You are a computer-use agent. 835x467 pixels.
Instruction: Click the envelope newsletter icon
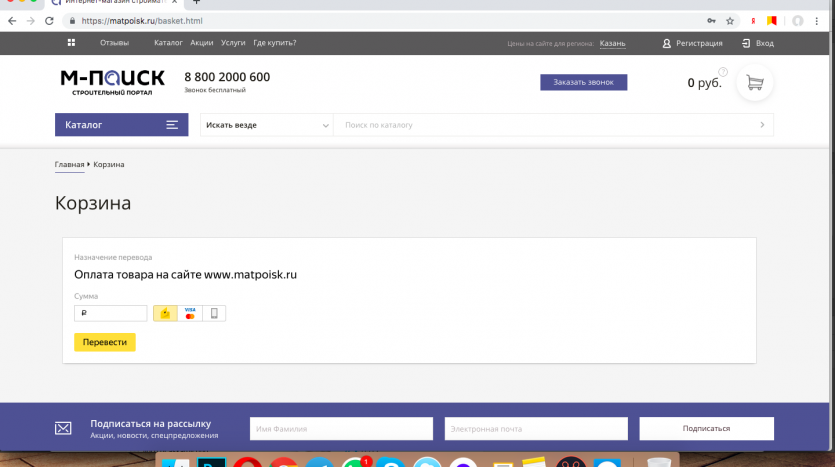click(x=63, y=428)
